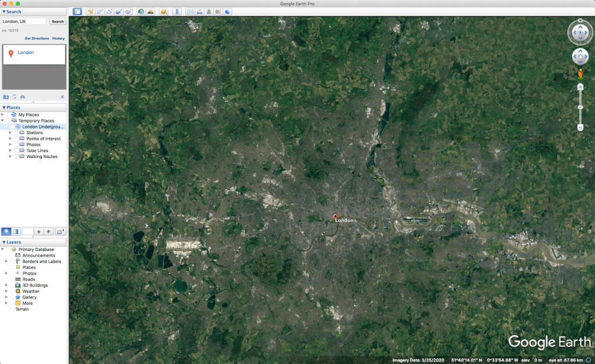Enable the Points of Interest checkbox

tap(17, 139)
